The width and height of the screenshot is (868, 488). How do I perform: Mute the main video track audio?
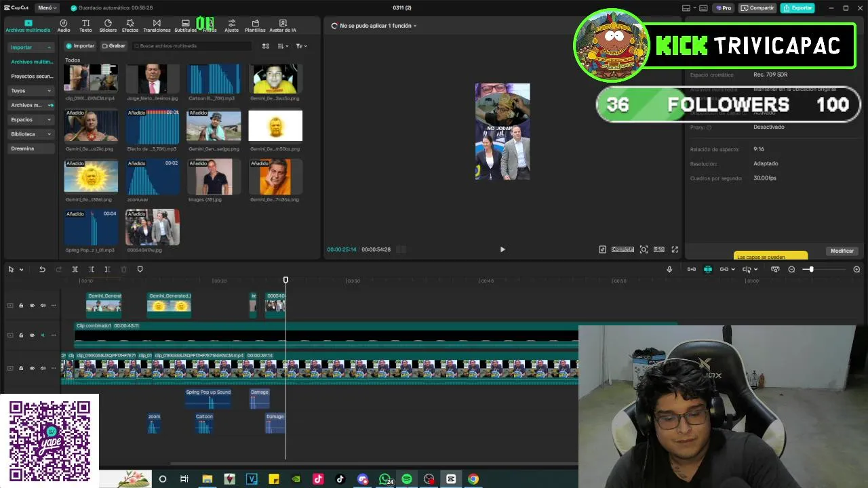(43, 368)
